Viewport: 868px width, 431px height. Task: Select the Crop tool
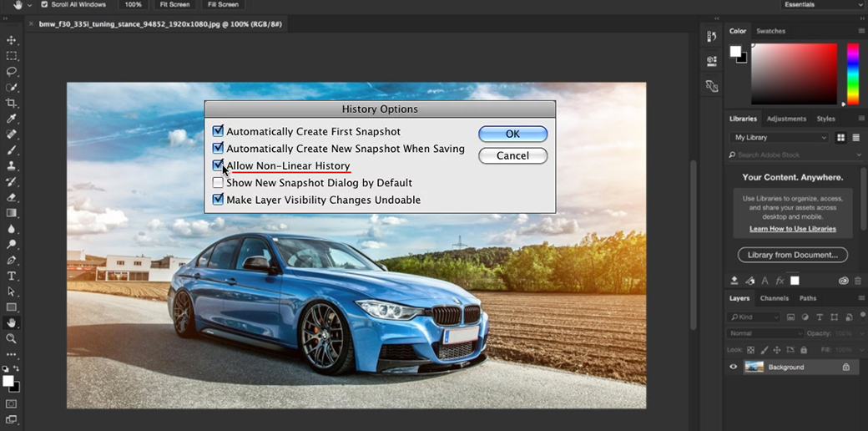pos(12,103)
